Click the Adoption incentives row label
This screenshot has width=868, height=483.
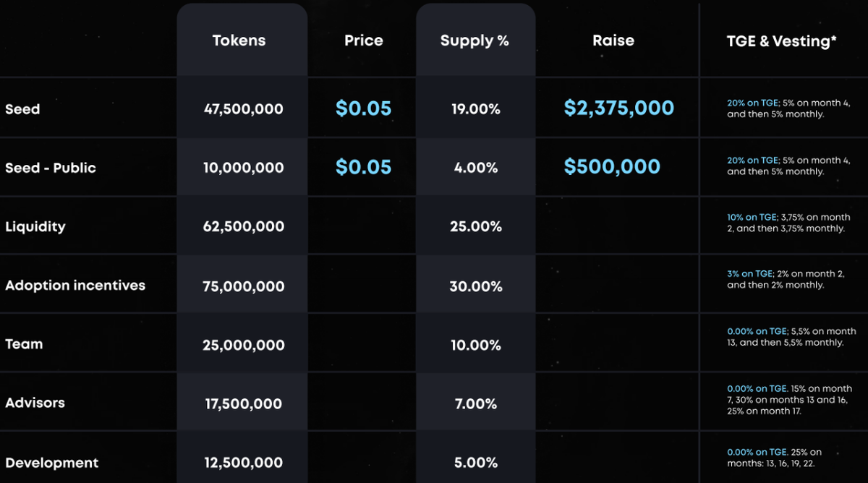(75, 286)
